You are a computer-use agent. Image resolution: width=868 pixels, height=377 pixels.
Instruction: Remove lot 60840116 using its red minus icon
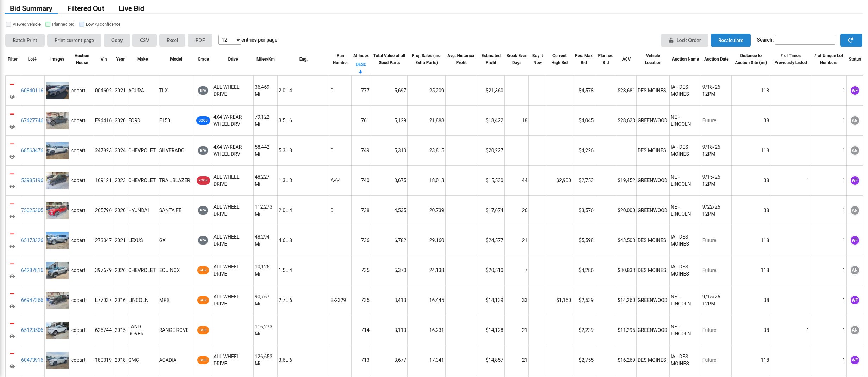pos(12,84)
